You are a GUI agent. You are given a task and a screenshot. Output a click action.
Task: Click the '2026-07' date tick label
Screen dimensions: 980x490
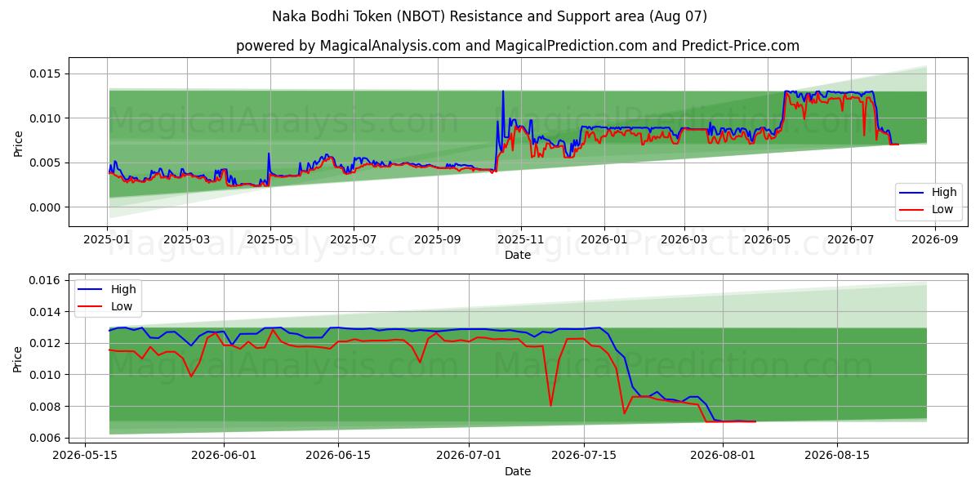(851, 239)
